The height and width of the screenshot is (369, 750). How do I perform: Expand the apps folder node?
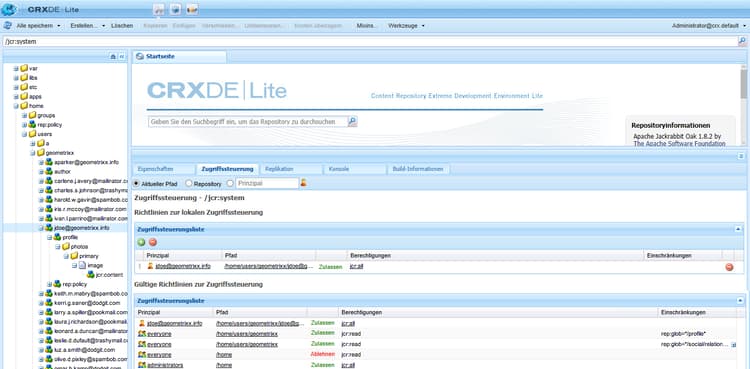tap(16, 97)
